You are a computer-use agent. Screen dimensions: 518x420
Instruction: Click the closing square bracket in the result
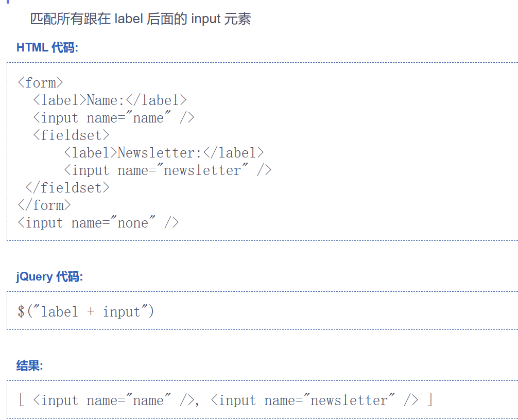[x=429, y=400]
